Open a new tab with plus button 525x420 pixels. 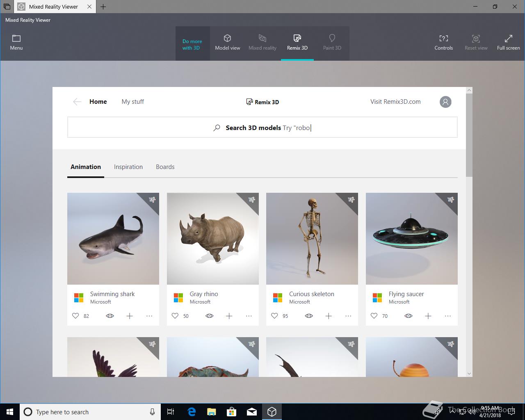(103, 7)
